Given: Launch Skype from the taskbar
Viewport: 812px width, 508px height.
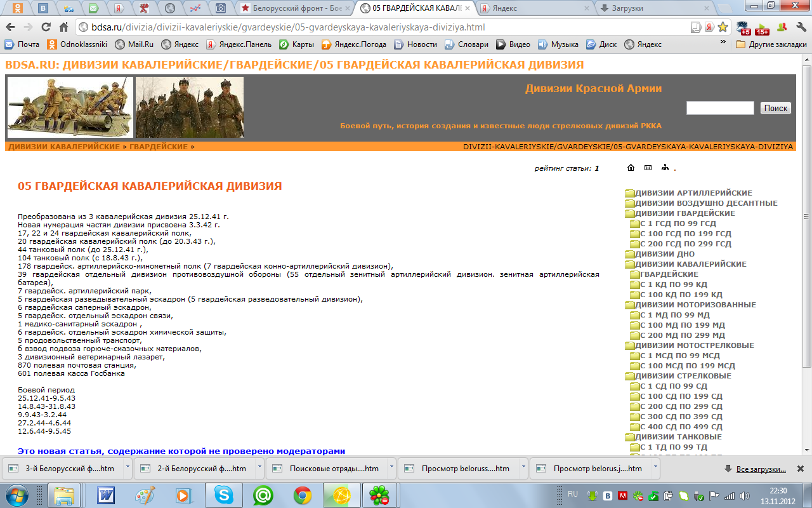Looking at the screenshot, I should point(223,495).
